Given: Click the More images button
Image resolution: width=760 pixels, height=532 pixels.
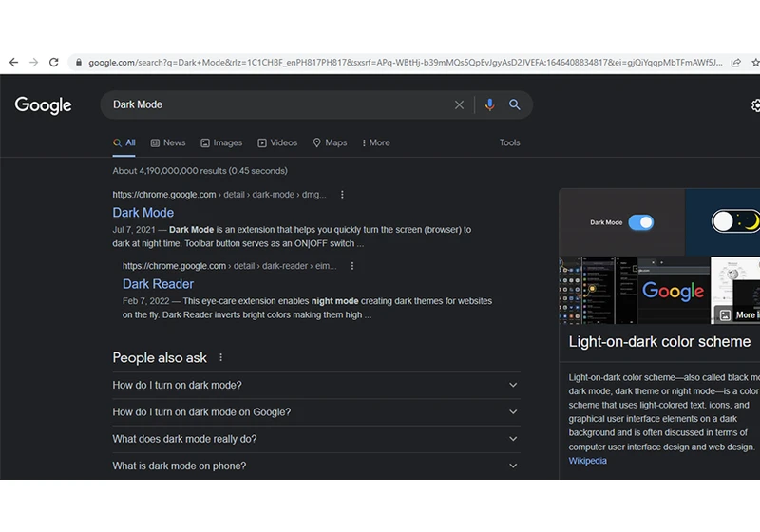Looking at the screenshot, I should (738, 315).
